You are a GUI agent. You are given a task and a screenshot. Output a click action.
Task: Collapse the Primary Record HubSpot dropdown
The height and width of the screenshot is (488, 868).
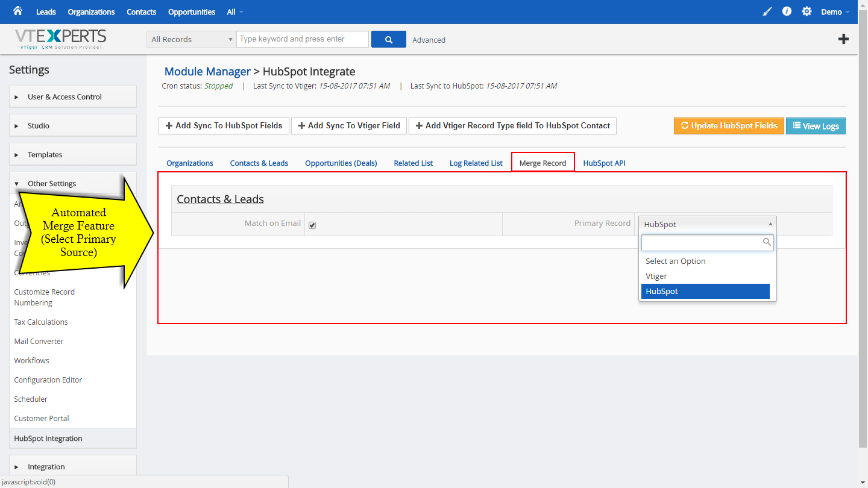pyautogui.click(x=707, y=224)
